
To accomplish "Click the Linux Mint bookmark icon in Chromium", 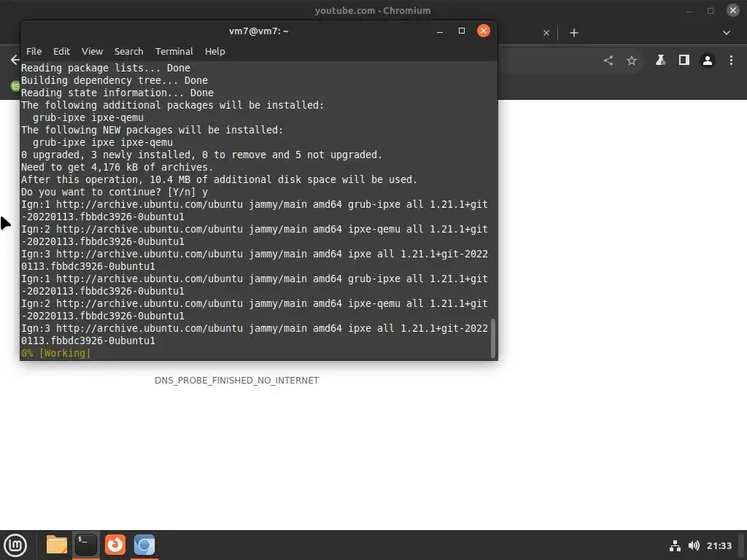I will pyautogui.click(x=15, y=86).
